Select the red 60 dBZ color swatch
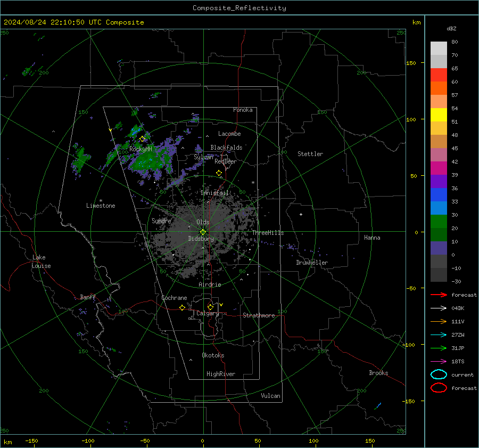Viewport: 479px width, 448px height. click(x=439, y=75)
